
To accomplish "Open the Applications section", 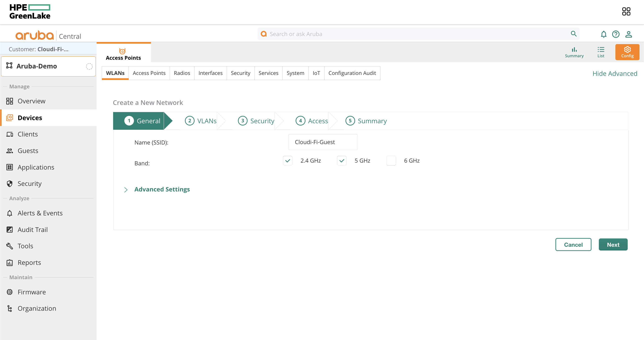I will 36,167.
